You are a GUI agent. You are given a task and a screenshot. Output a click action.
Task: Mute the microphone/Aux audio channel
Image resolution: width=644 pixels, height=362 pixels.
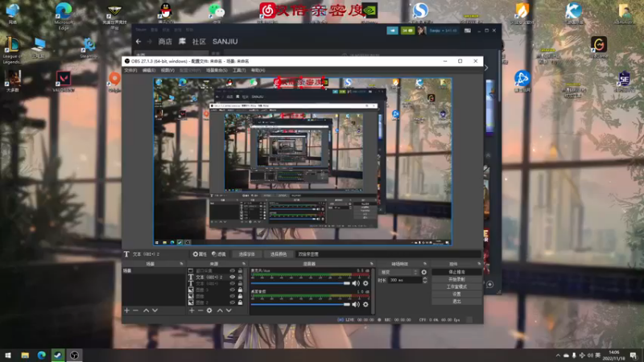356,283
